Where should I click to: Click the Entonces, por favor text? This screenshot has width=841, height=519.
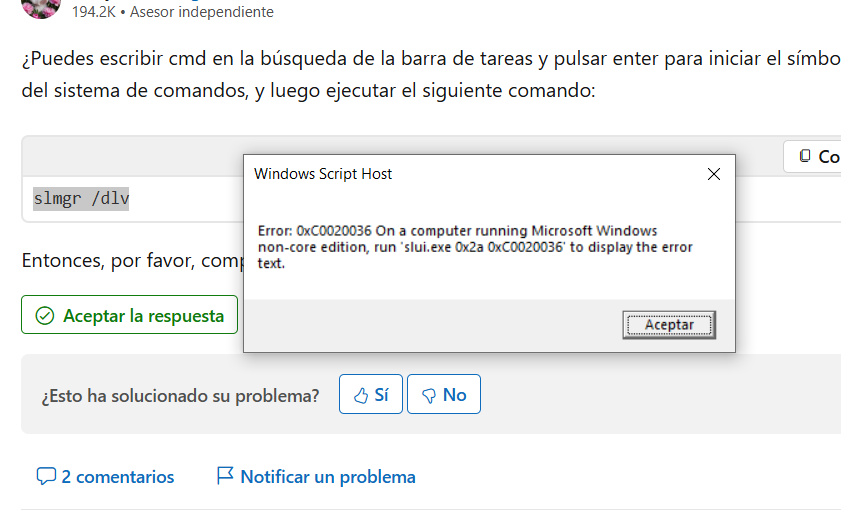click(132, 261)
